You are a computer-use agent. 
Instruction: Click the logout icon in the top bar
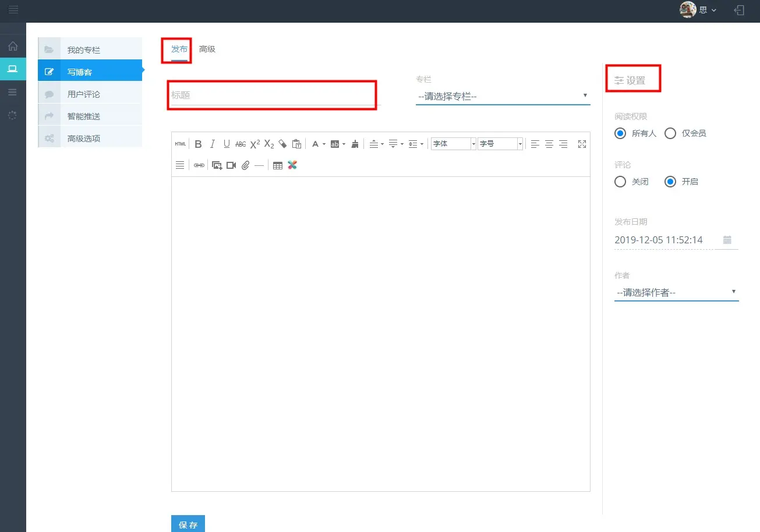[x=739, y=10]
